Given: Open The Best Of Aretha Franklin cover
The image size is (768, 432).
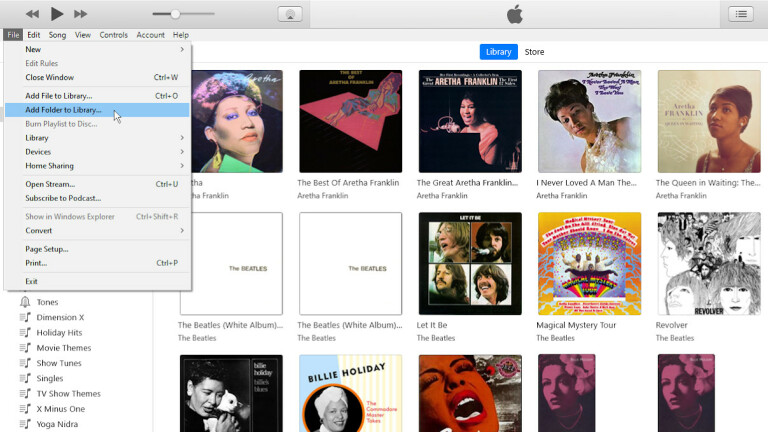Looking at the screenshot, I should click(351, 121).
